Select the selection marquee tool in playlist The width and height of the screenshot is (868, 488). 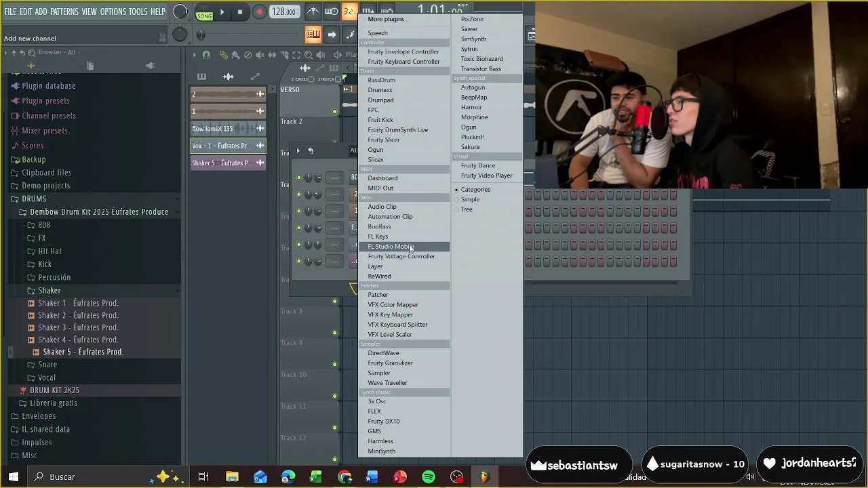pos(296,55)
